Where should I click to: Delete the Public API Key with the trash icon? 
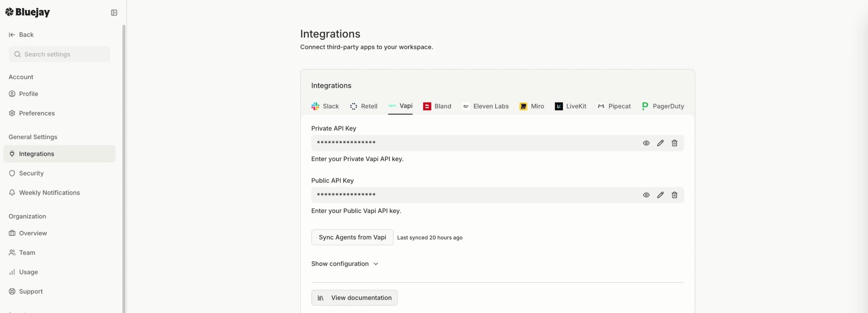coord(674,195)
